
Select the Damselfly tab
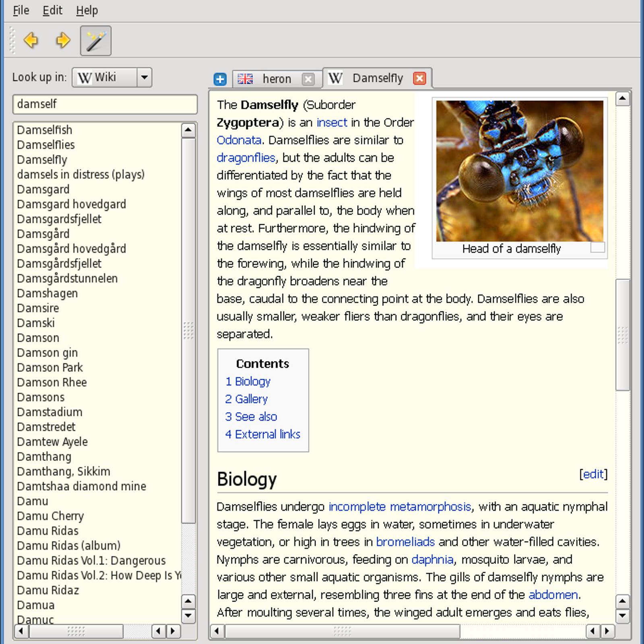point(378,78)
